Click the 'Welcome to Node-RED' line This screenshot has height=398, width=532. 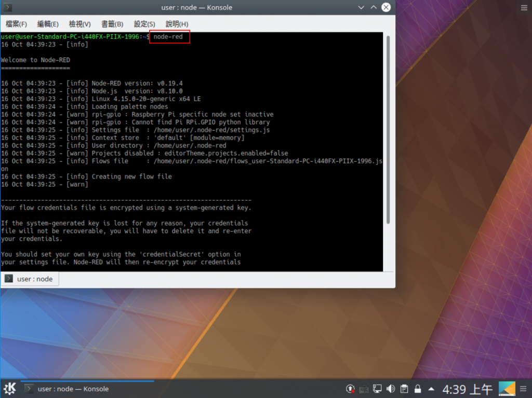click(36, 60)
